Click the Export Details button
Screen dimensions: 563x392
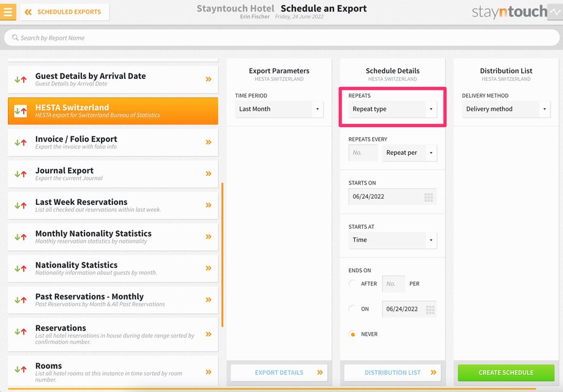pyautogui.click(x=279, y=372)
